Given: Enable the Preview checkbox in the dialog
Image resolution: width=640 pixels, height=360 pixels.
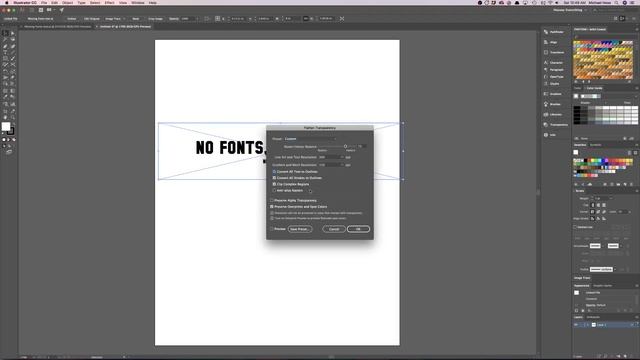Looking at the screenshot, I should coord(272,229).
